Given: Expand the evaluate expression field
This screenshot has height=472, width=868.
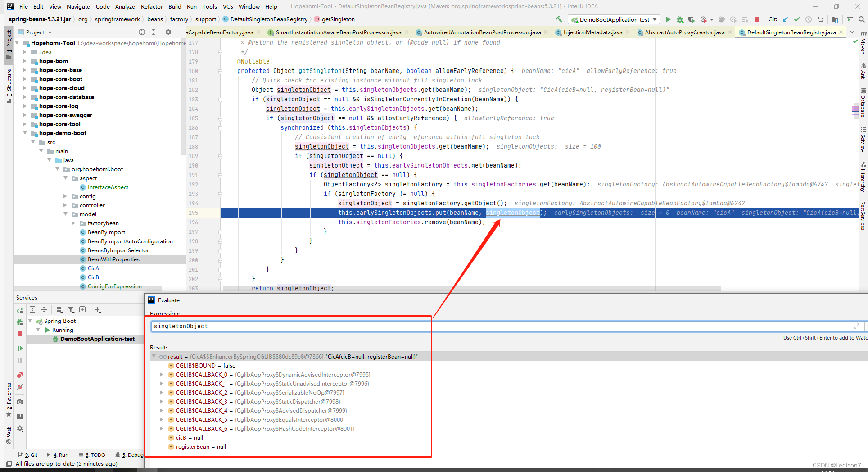Looking at the screenshot, I should [856, 326].
